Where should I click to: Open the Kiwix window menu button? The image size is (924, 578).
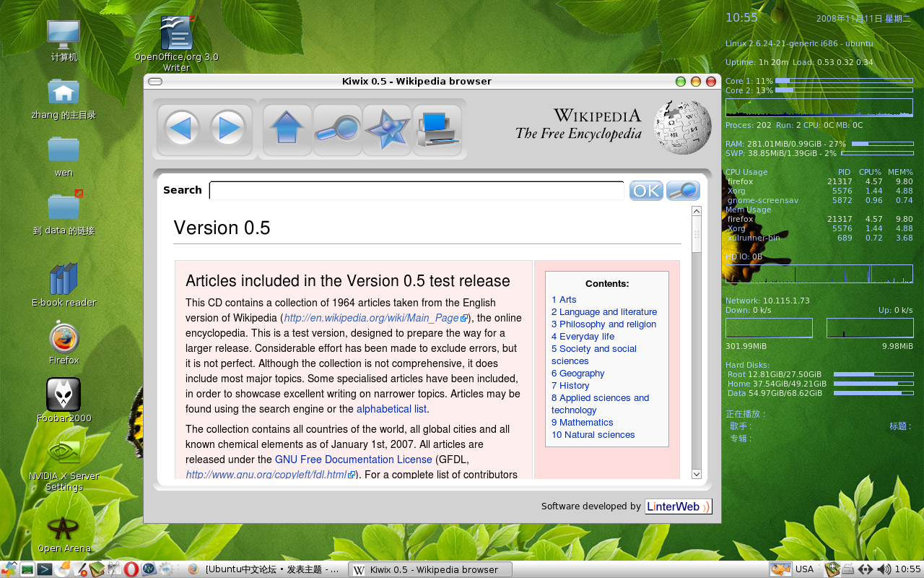click(x=155, y=82)
